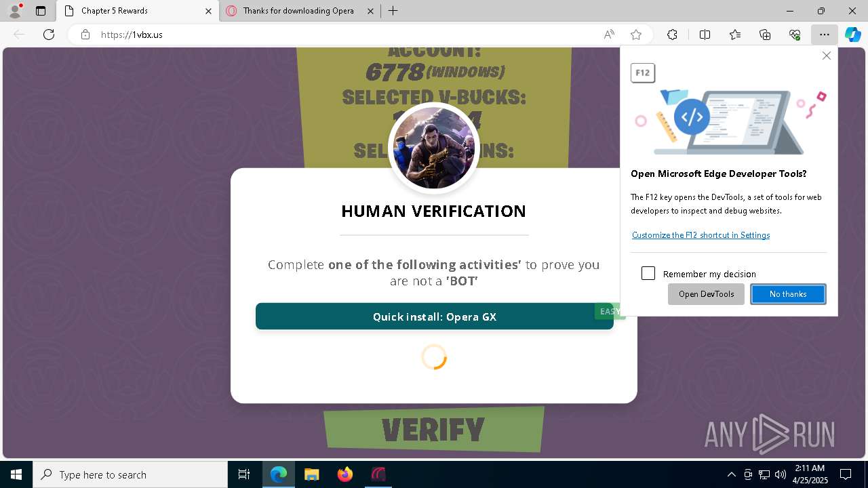Open the tab actions menu icon
Viewport: 868px width, 488px height.
[x=41, y=11]
